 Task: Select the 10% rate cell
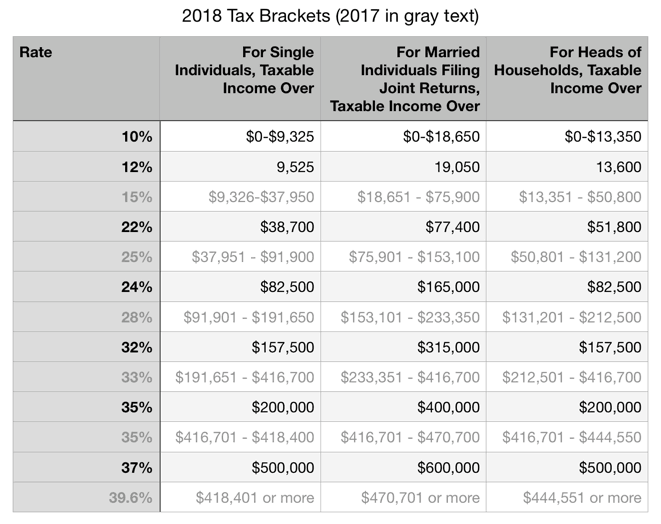pyautogui.click(x=136, y=137)
